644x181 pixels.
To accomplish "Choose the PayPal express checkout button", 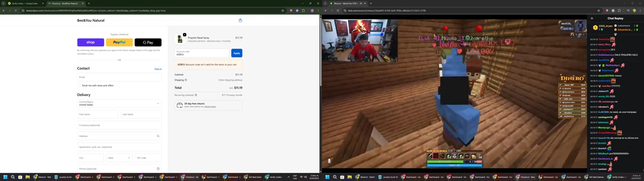I will tap(119, 42).
